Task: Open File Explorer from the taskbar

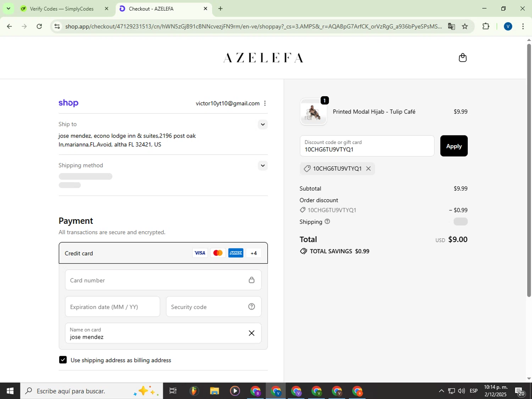Action: coord(214,391)
